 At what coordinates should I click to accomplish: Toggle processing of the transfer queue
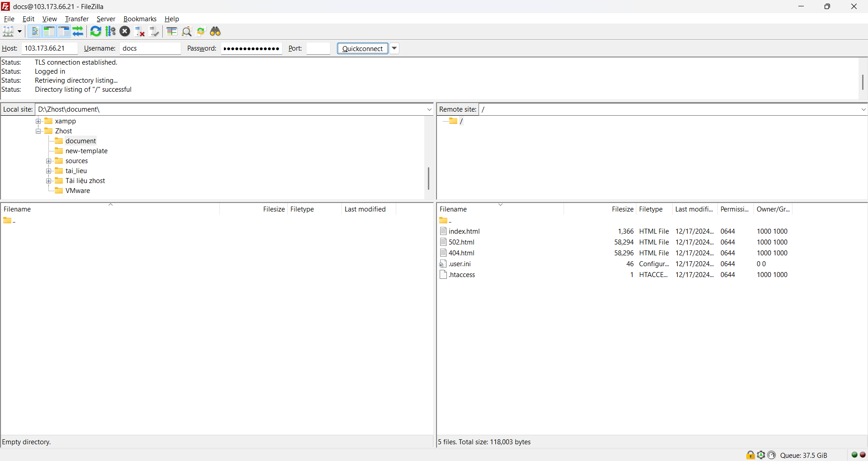110,31
